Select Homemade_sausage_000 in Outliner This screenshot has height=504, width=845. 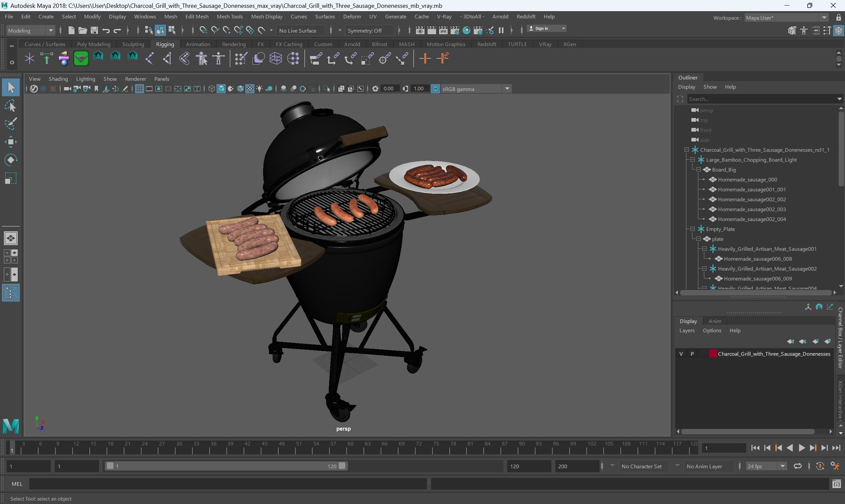[x=747, y=180]
